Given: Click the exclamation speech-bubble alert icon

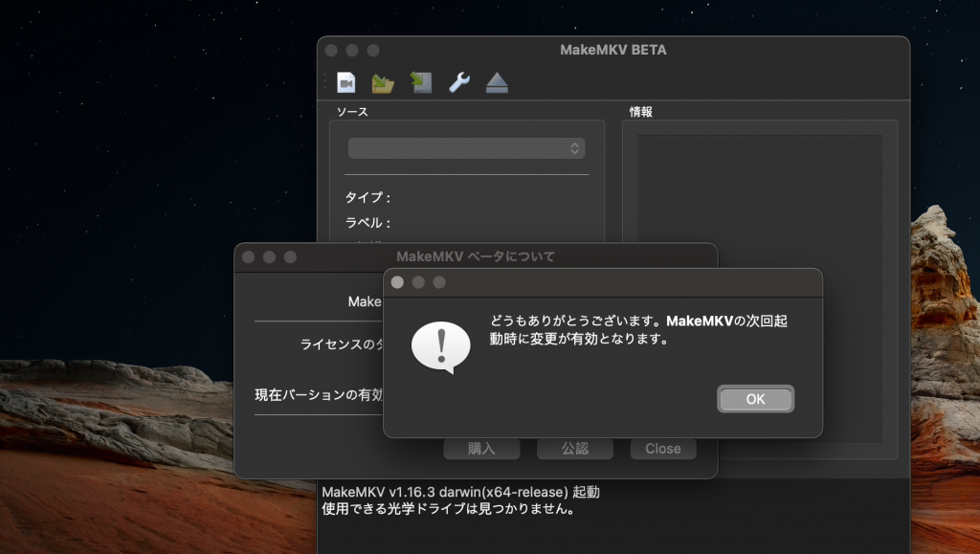Looking at the screenshot, I should point(440,347).
